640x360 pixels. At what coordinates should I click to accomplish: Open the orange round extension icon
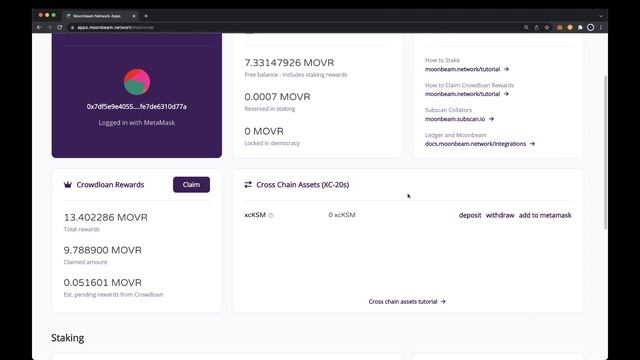[570, 27]
